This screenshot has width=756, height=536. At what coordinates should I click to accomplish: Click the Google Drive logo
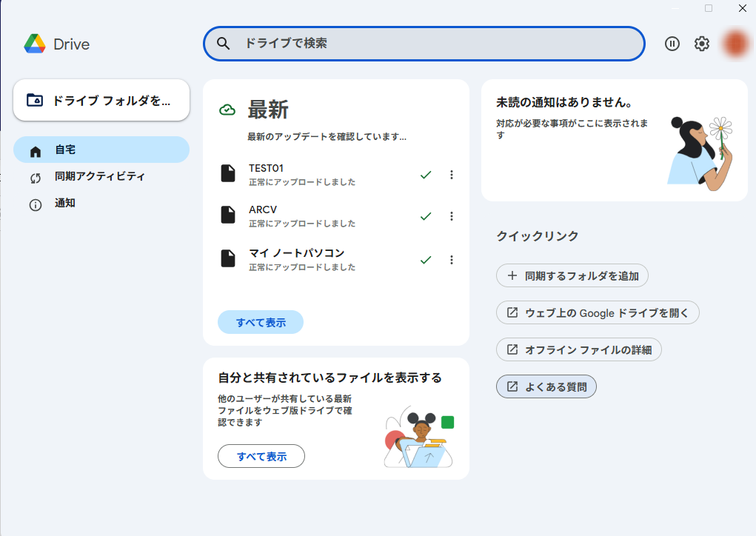[x=35, y=44]
